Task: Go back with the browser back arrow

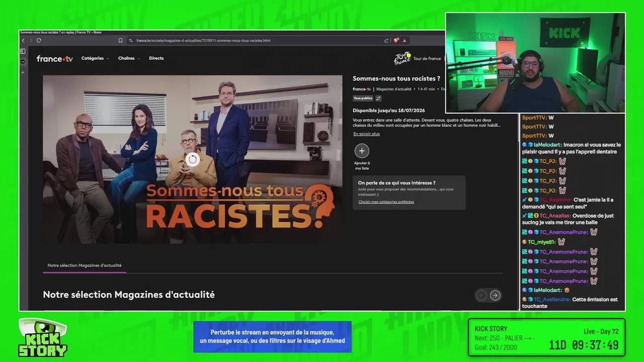Action: (x=23, y=40)
